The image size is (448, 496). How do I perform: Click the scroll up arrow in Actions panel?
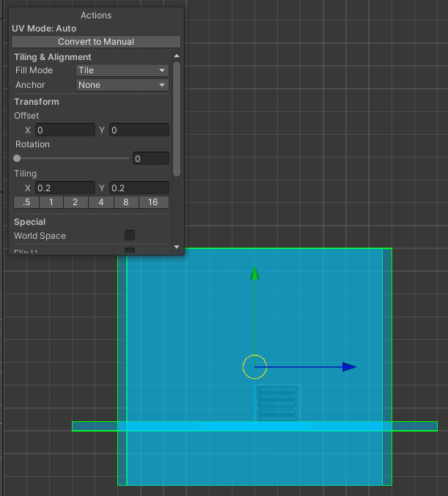click(176, 56)
